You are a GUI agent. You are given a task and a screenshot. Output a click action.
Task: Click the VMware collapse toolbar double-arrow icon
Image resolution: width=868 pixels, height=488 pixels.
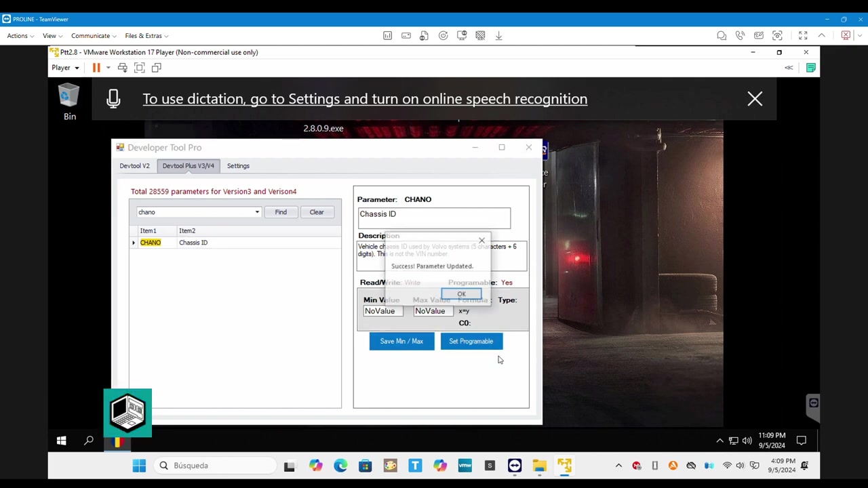click(x=789, y=68)
